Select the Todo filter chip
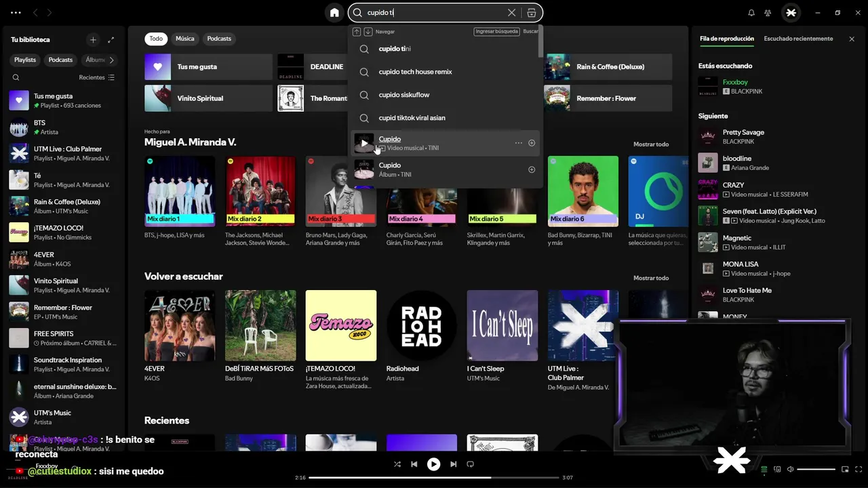This screenshot has width=868, height=488. click(x=156, y=39)
